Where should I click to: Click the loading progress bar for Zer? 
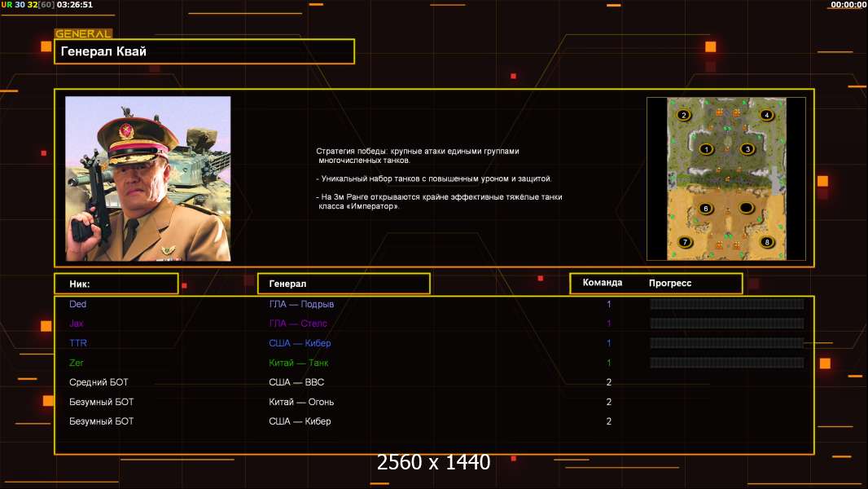(726, 363)
